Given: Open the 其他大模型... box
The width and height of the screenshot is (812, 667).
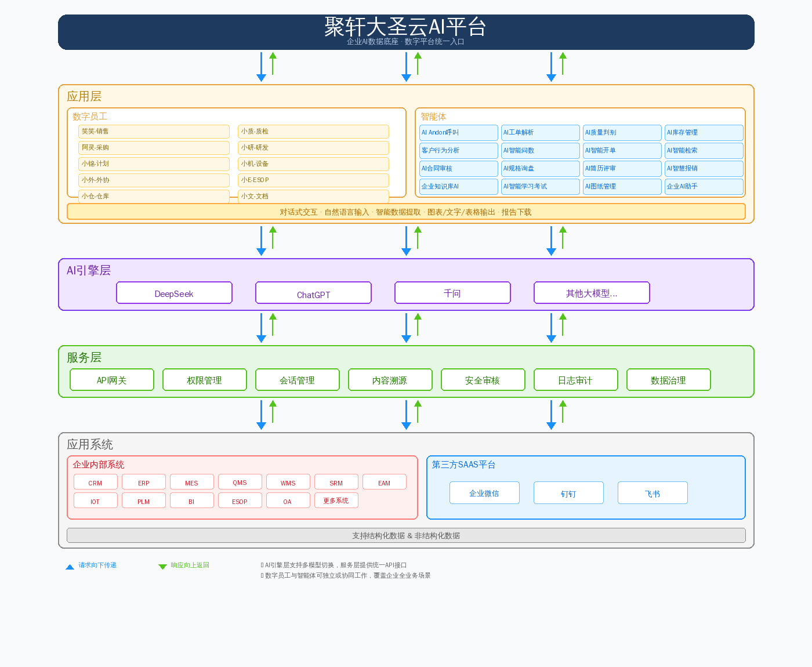Looking at the screenshot, I should tap(592, 293).
